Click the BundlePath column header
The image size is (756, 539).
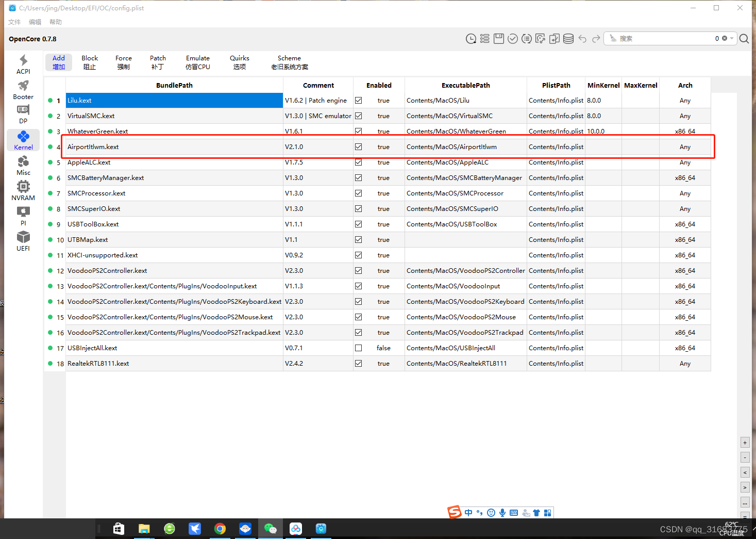tap(174, 85)
